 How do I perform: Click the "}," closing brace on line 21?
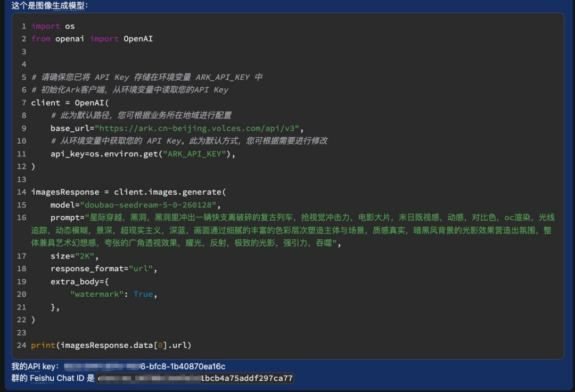point(55,307)
